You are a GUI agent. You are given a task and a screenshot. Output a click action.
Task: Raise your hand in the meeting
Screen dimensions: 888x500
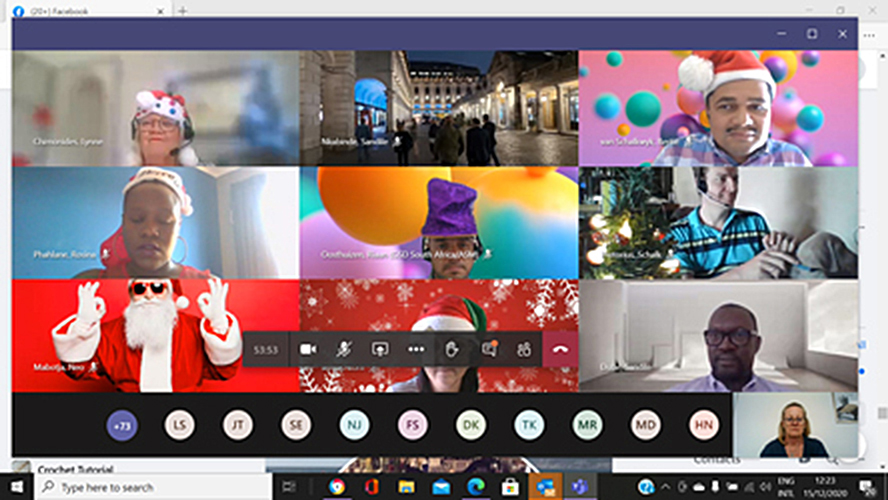click(x=452, y=349)
